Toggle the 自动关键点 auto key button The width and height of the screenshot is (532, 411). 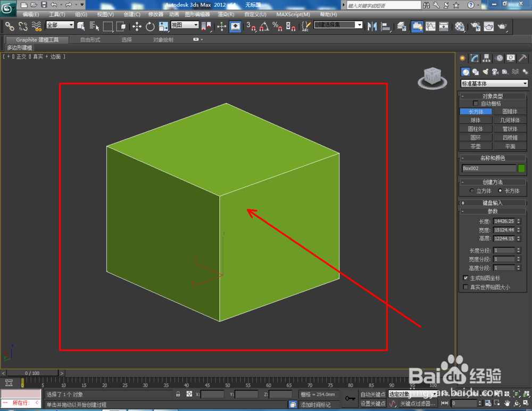pos(372,394)
